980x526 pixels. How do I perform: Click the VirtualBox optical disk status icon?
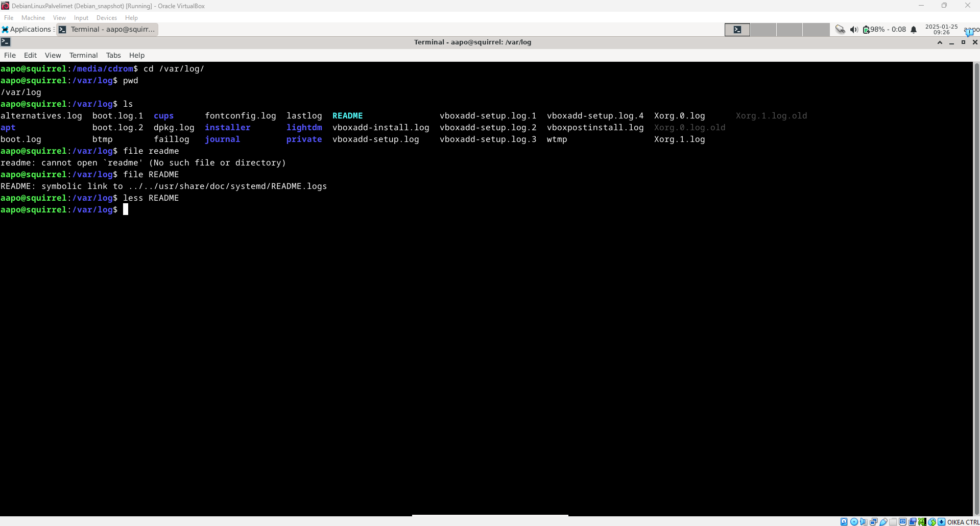854,522
